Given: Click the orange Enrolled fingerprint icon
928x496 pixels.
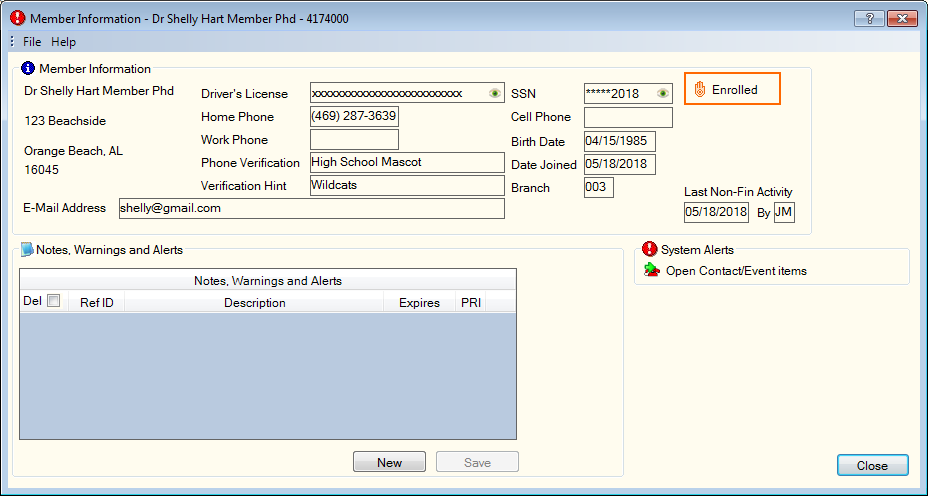Looking at the screenshot, I should [700, 89].
